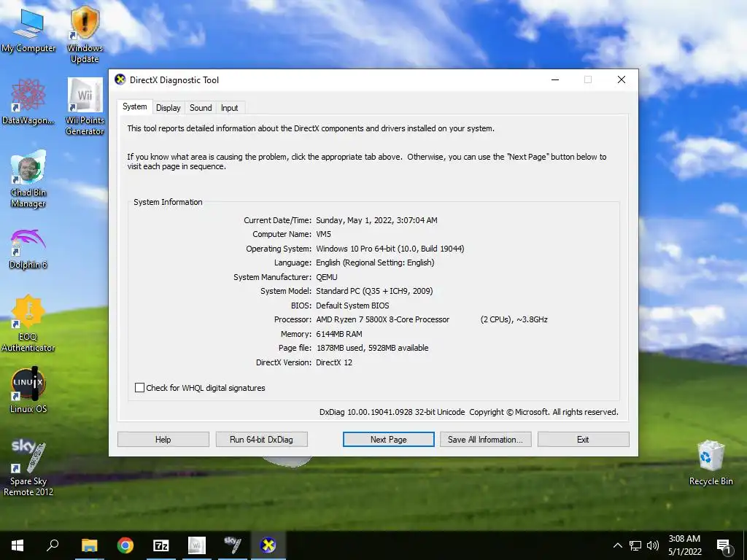
Task: Select the Dolphin 6 desktop shortcut
Action: tap(28, 249)
